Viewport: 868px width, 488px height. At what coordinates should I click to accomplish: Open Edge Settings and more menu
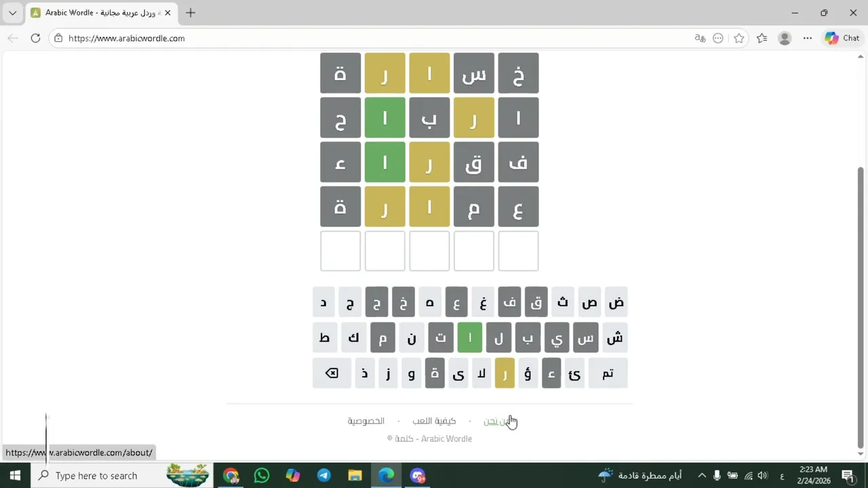pyautogui.click(x=808, y=39)
